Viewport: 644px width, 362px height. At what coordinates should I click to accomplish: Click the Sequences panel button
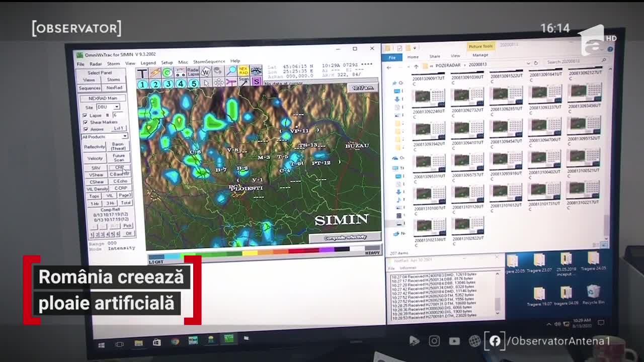click(x=89, y=88)
